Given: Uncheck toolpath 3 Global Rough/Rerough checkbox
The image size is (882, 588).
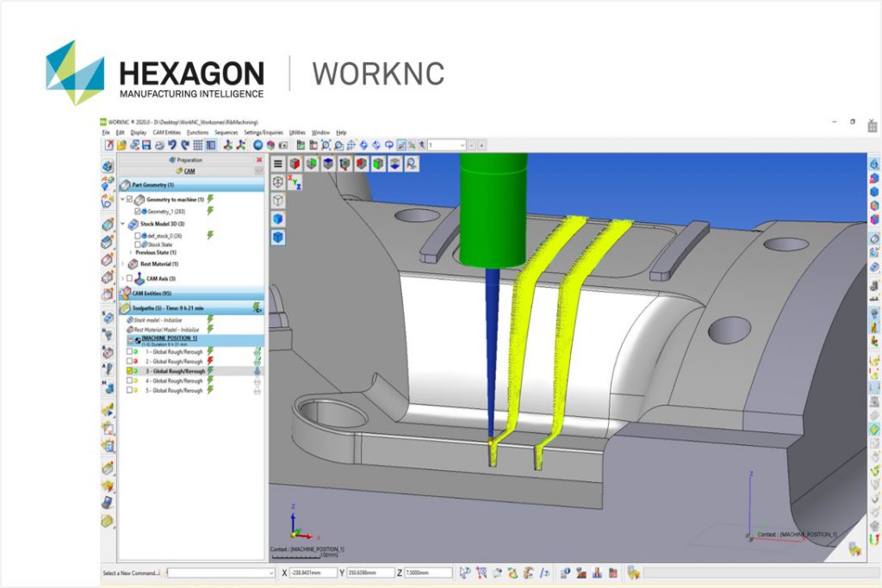Looking at the screenshot, I should tap(129, 371).
